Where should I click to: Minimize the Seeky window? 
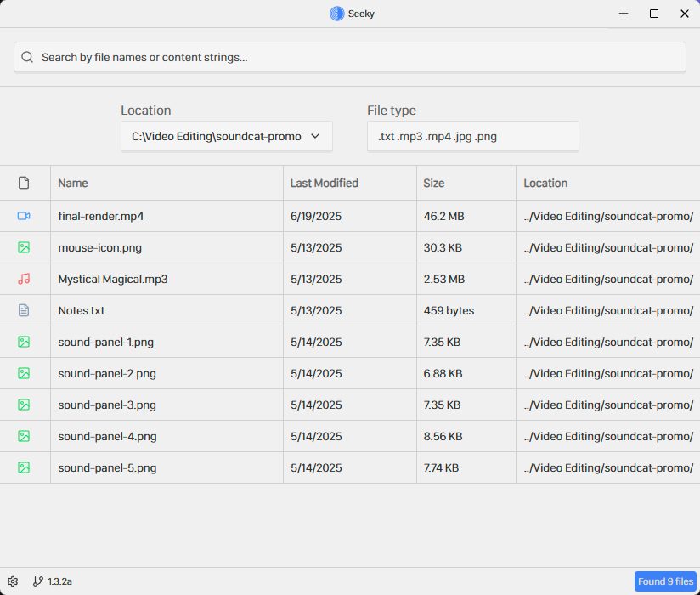click(x=624, y=14)
